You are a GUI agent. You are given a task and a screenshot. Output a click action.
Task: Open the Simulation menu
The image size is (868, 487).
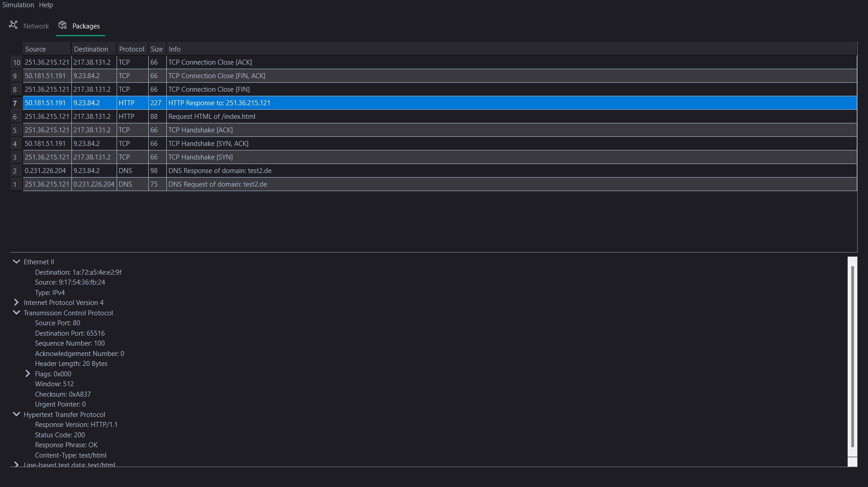click(x=18, y=5)
